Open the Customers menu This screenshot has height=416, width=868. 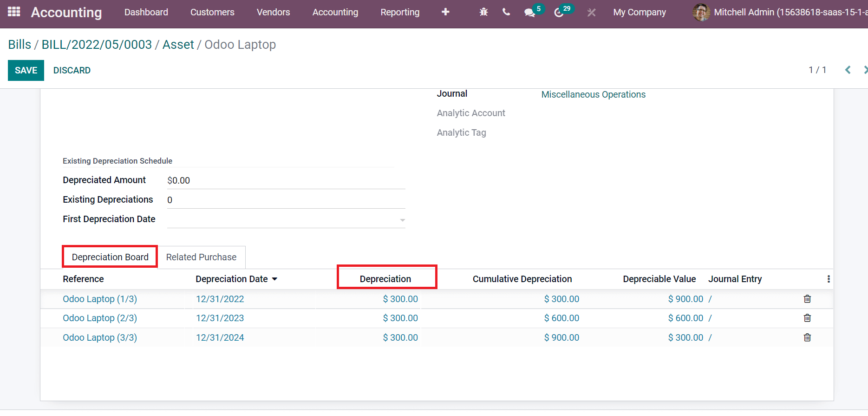point(212,12)
